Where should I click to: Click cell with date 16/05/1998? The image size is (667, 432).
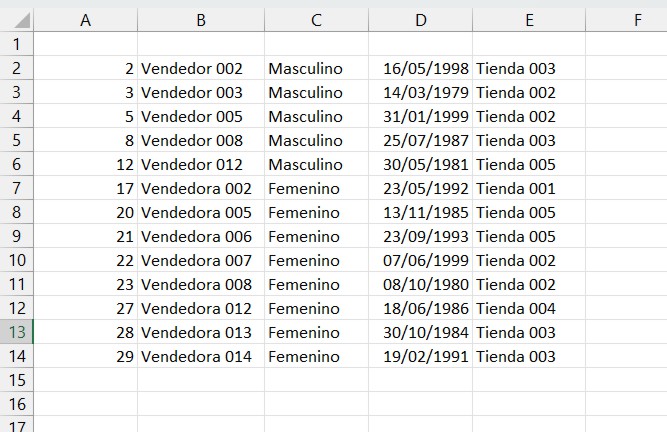pyautogui.click(x=420, y=68)
